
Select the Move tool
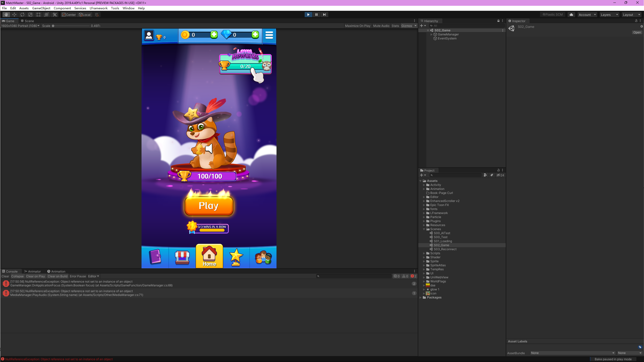[14, 15]
